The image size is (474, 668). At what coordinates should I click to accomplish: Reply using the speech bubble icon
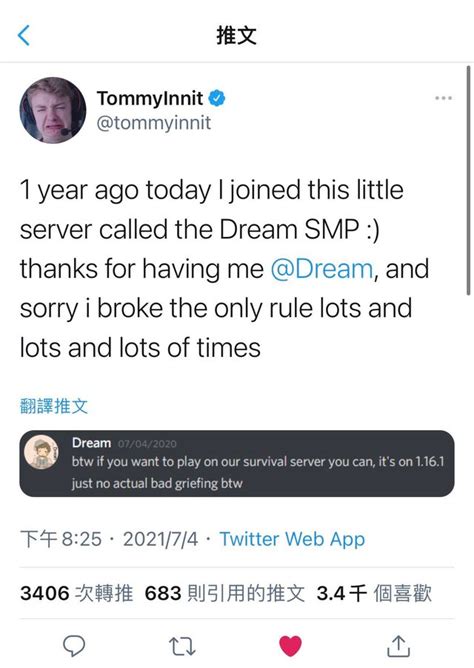pyautogui.click(x=74, y=646)
